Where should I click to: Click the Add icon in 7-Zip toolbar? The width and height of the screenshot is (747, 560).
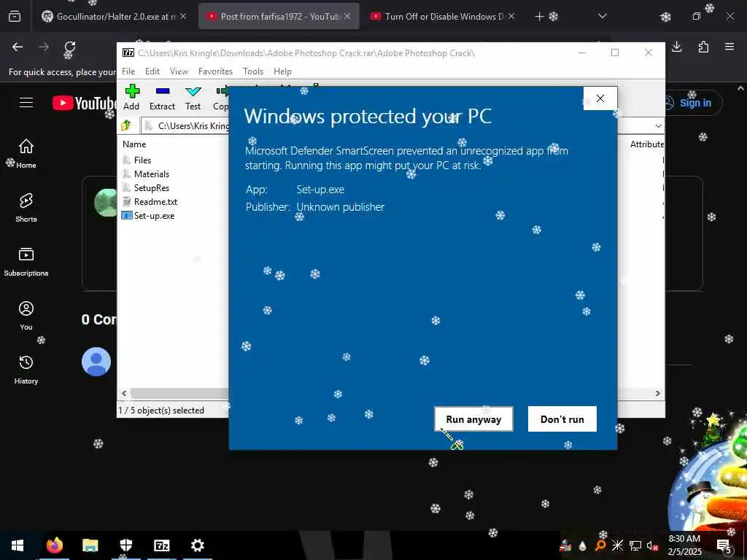(131, 97)
